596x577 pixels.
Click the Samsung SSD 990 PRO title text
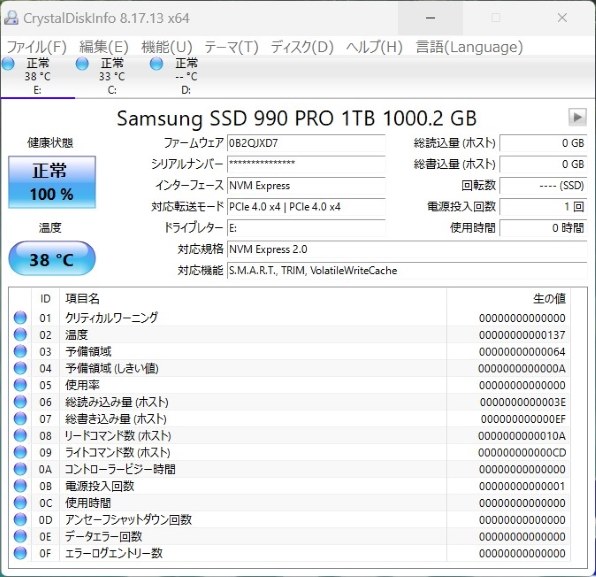coord(296,118)
